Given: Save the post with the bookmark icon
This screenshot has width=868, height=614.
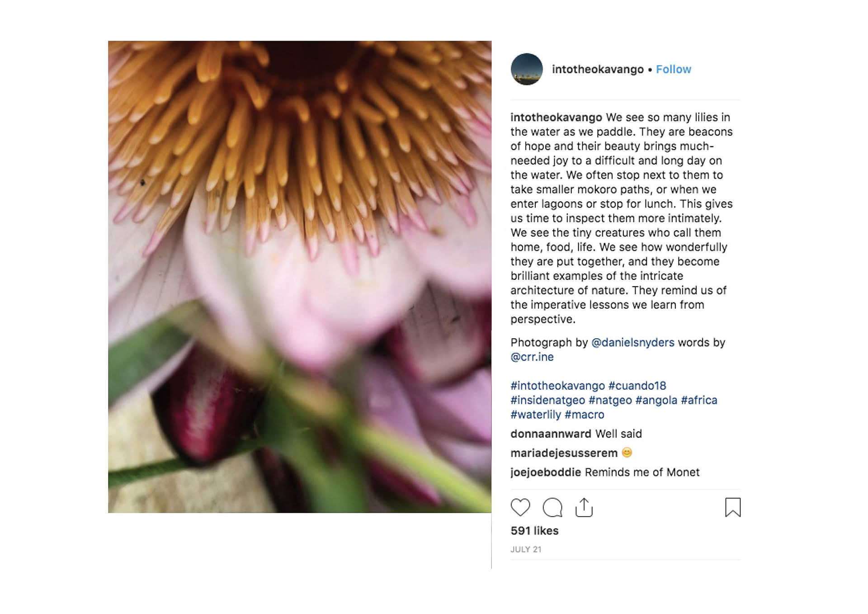Looking at the screenshot, I should click(x=732, y=507).
